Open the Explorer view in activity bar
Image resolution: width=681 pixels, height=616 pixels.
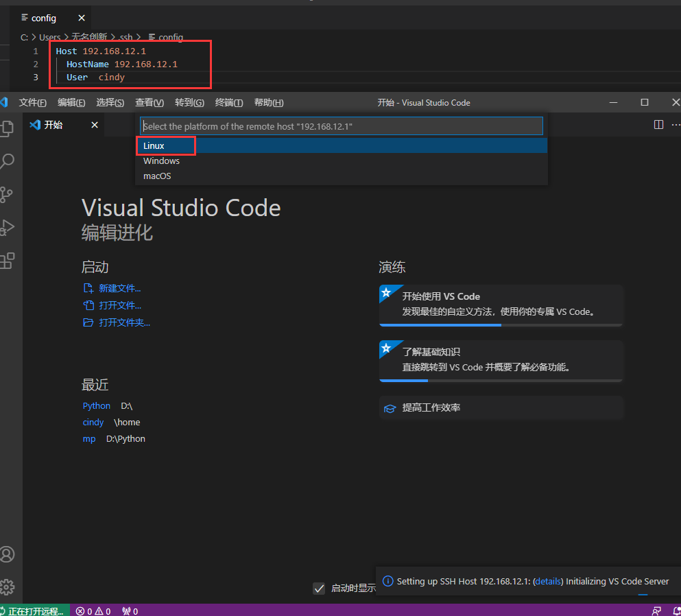pyautogui.click(x=7, y=128)
